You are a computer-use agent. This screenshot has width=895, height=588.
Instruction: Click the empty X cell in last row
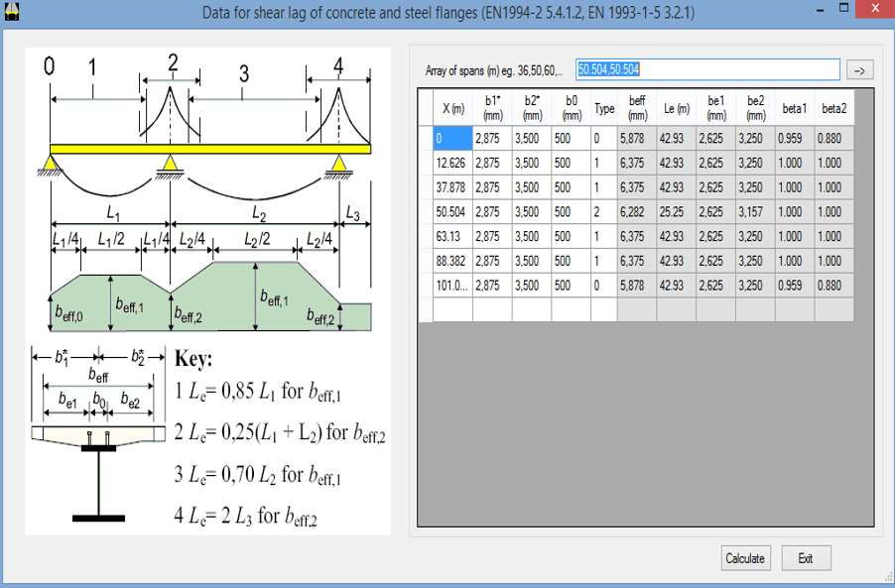point(452,309)
